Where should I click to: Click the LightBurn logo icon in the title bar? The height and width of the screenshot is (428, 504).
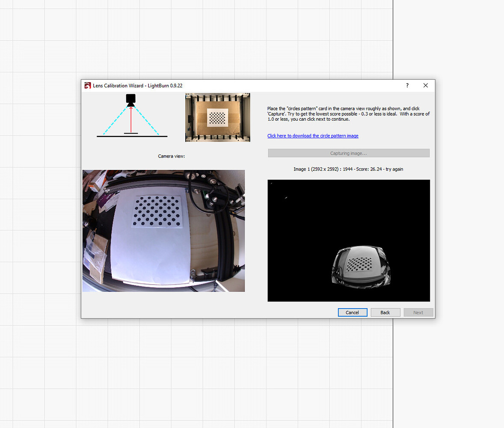88,85
